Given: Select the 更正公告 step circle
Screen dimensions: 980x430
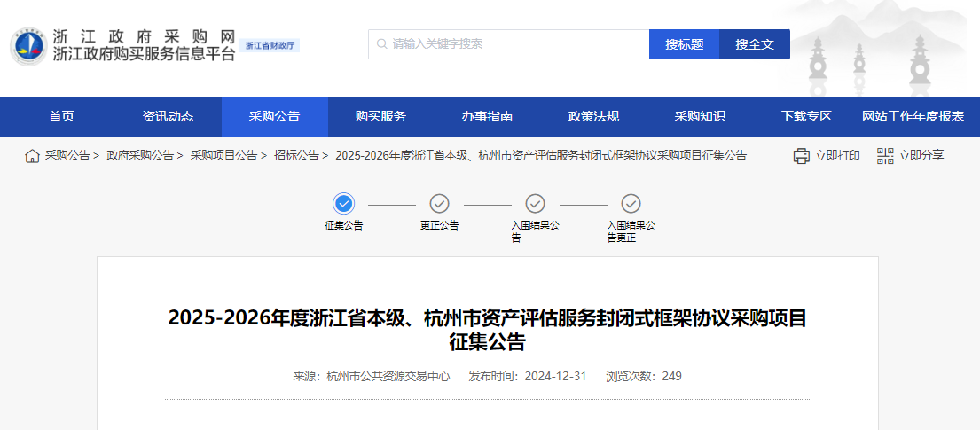Looking at the screenshot, I should click(439, 203).
